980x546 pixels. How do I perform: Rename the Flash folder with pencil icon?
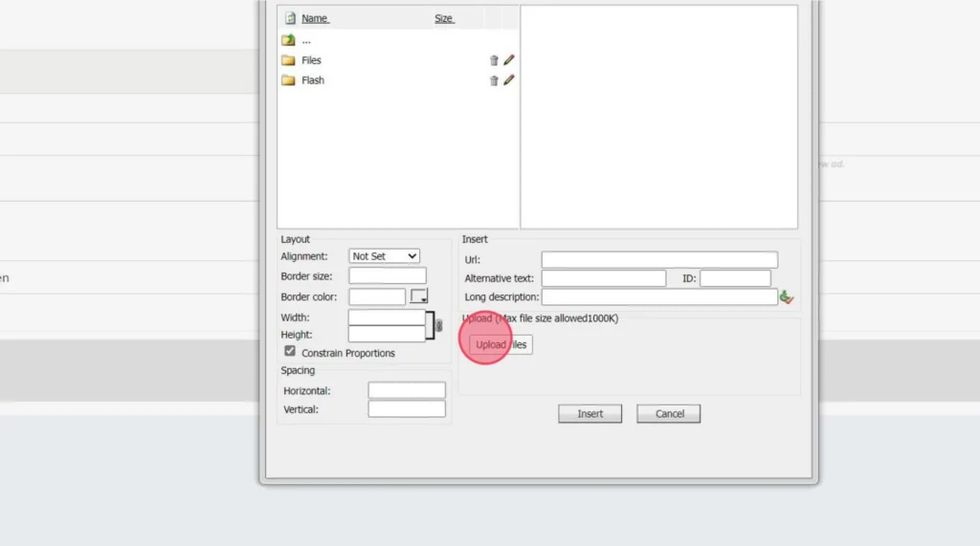tap(509, 80)
